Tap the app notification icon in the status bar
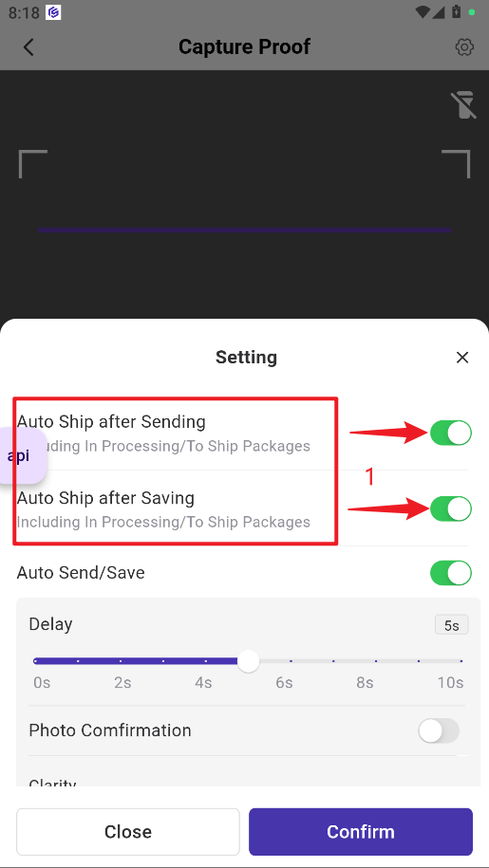Image resolution: width=489 pixels, height=868 pixels. point(53,12)
